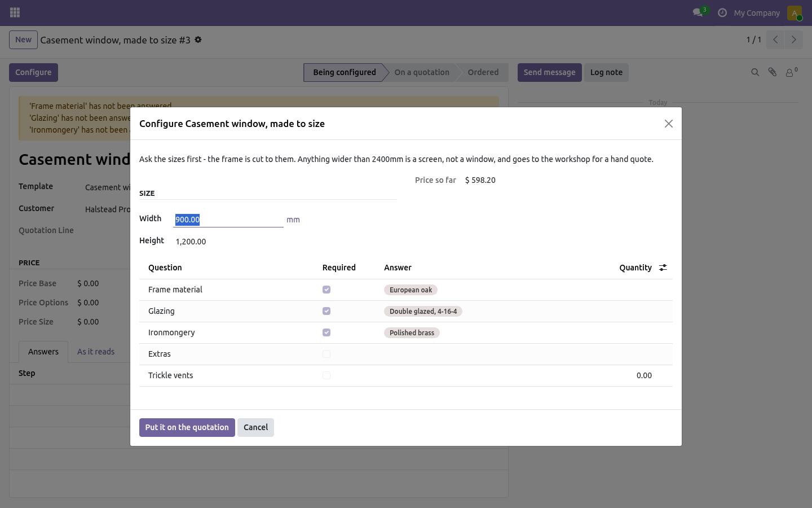Select the Being configured status stage
Screen dimensions: 812x508
[345, 72]
